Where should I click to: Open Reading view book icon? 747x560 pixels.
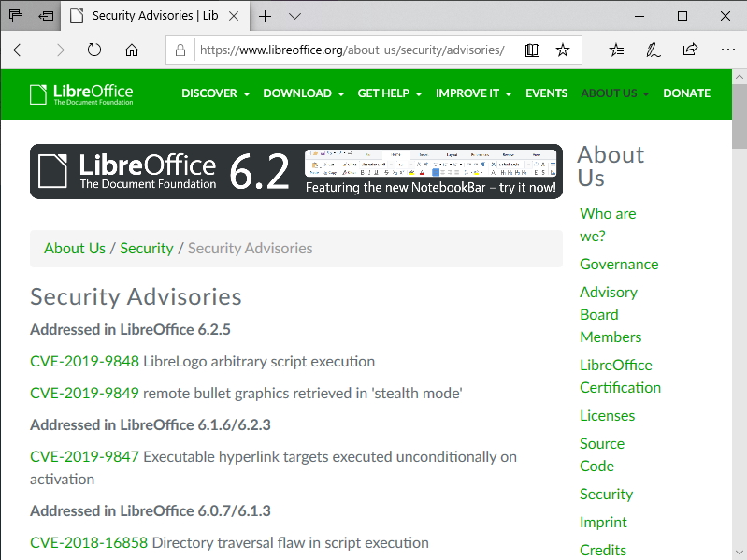tap(532, 50)
